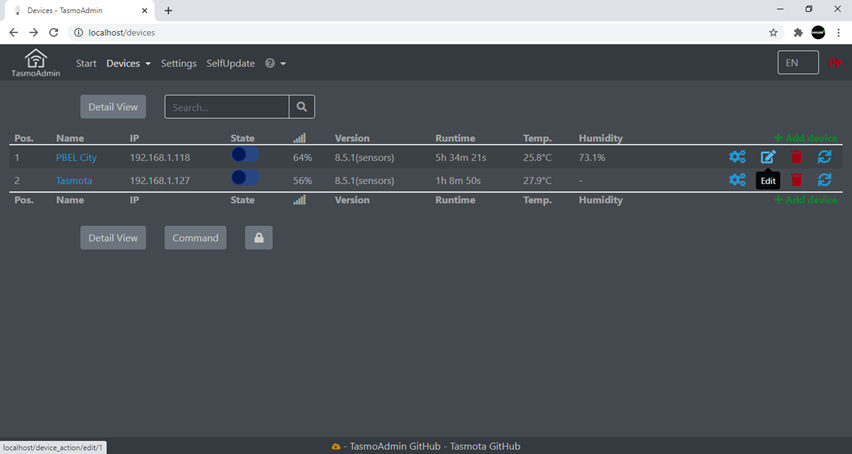Open the SelfUpdate page

pos(230,63)
